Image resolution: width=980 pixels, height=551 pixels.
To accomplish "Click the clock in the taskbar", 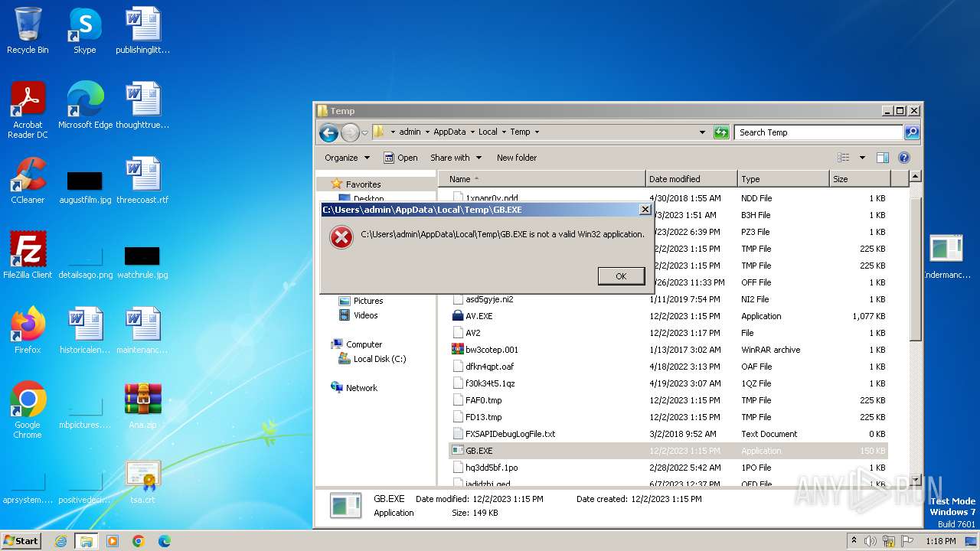I will (x=941, y=541).
